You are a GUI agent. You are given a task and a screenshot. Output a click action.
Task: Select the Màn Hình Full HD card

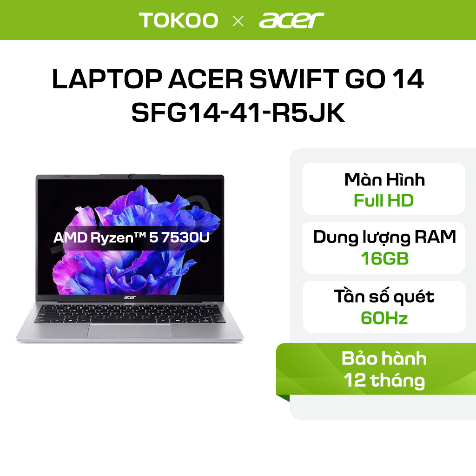point(384,189)
